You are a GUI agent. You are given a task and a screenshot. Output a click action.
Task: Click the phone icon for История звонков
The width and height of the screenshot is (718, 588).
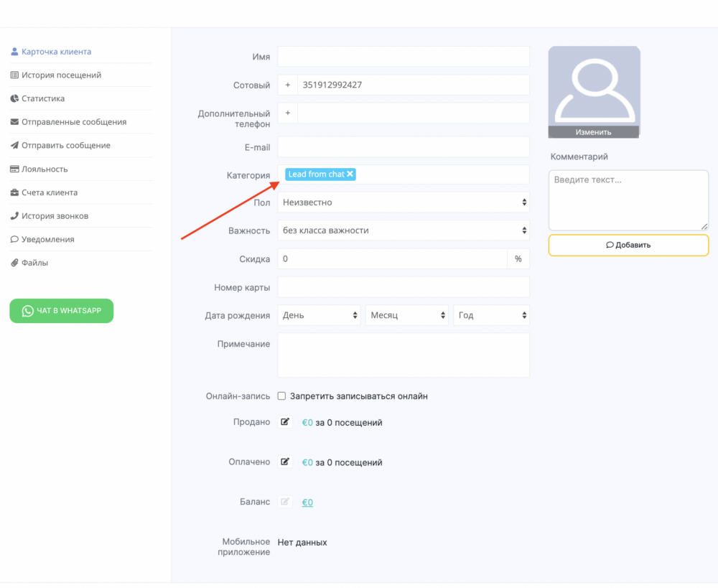coord(14,216)
